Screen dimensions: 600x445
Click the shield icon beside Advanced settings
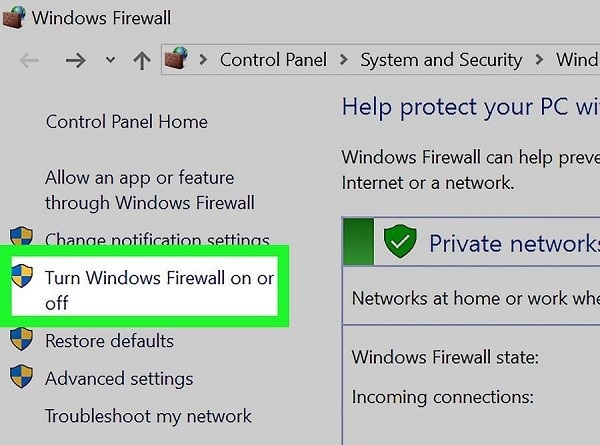click(x=21, y=379)
